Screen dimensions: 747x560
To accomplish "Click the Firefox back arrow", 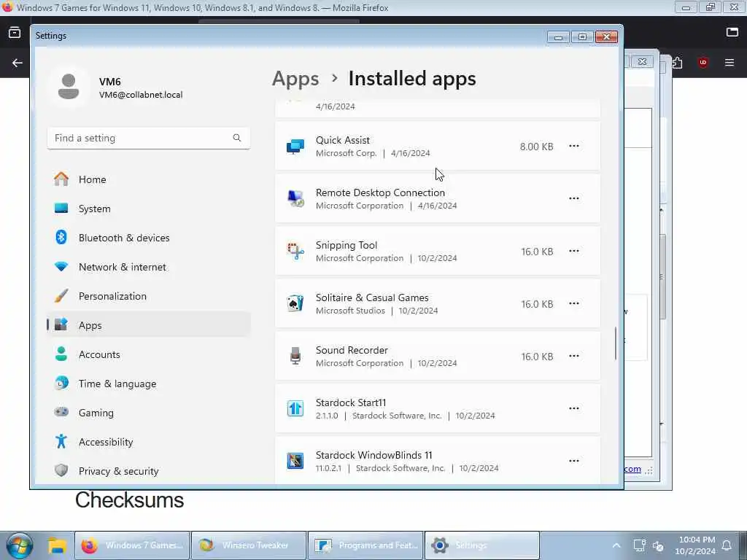I will point(18,63).
